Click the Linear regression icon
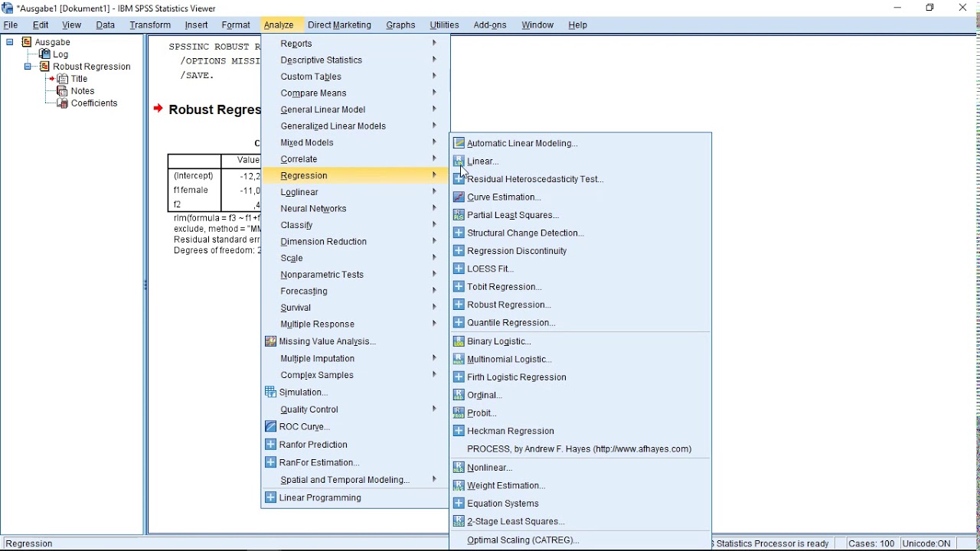This screenshot has width=980, height=551. coord(459,161)
